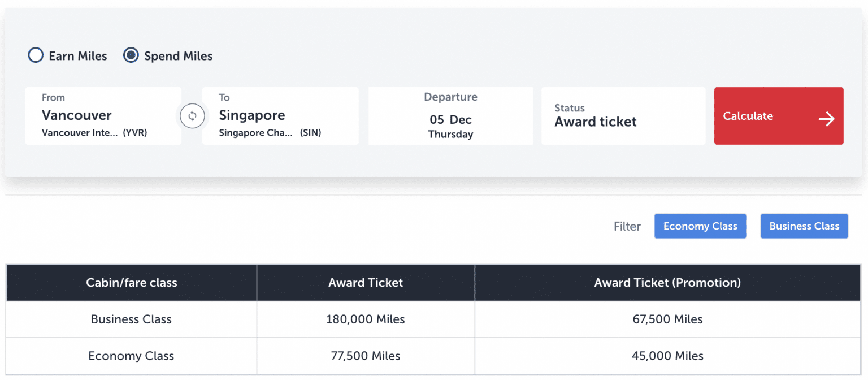Viewport: 868px width, 380px height.
Task: Click the Award Ticket (Promotion) column header
Action: 667,282
